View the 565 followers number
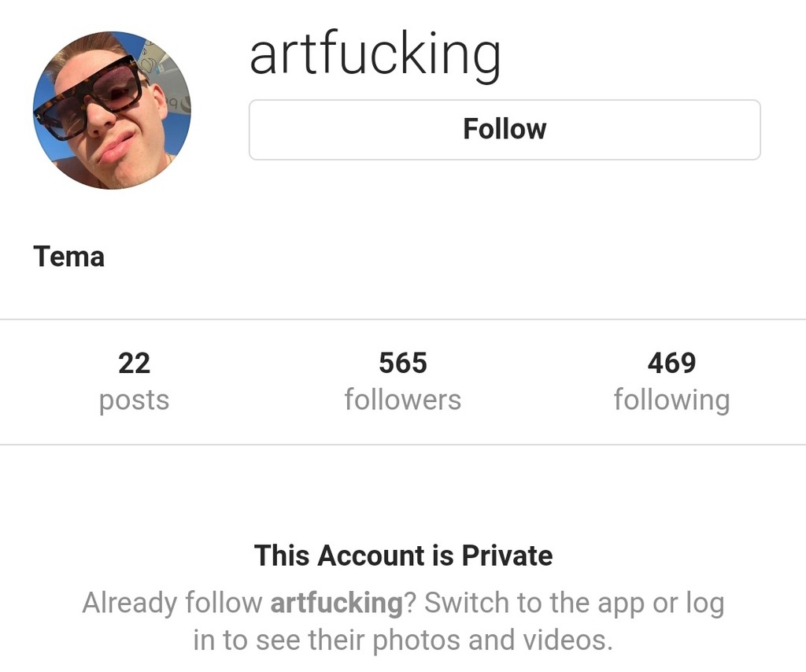 [x=403, y=364]
